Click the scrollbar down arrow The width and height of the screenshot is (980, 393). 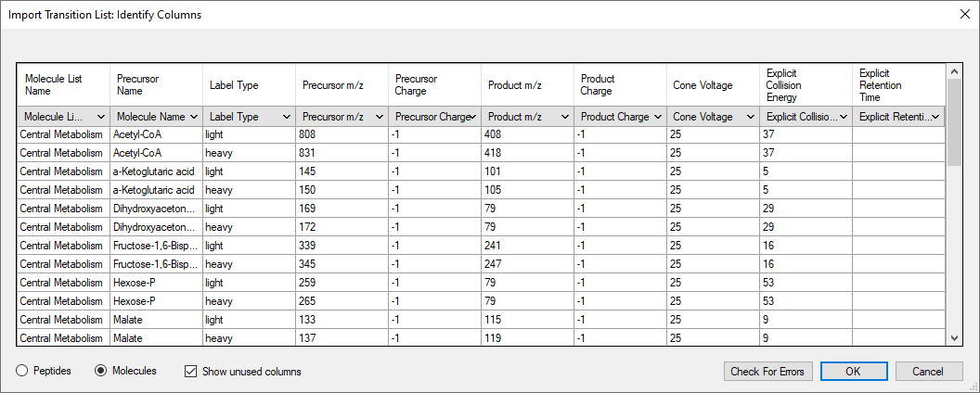point(954,337)
